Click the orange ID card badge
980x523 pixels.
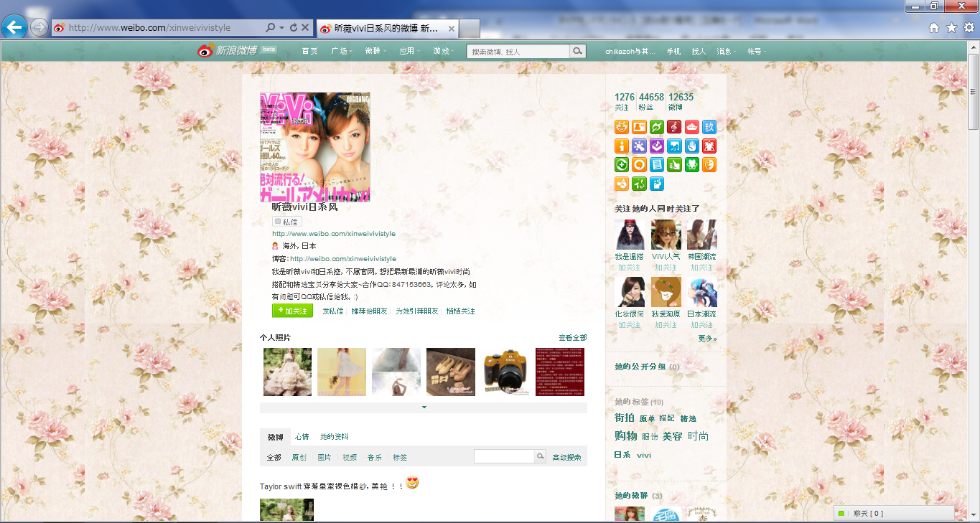(x=640, y=127)
